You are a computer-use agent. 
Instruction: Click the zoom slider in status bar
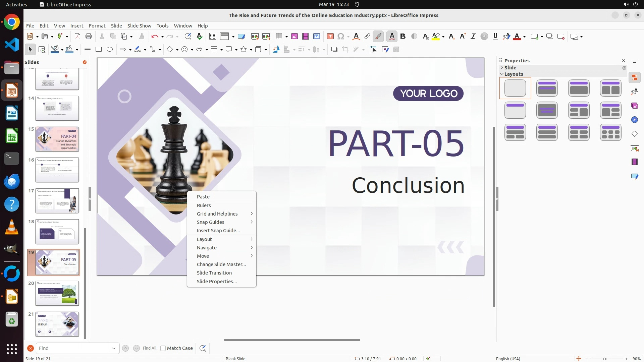(x=604, y=359)
